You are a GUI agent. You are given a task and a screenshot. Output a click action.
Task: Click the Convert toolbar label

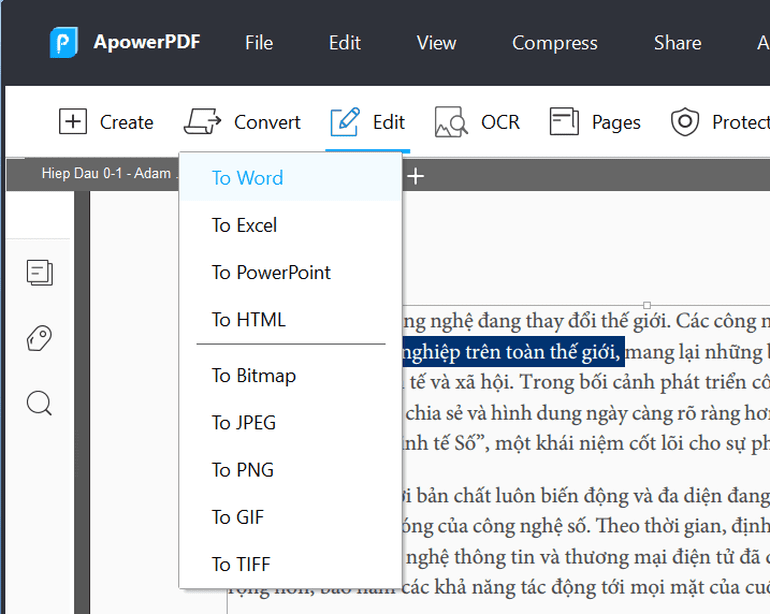267,122
